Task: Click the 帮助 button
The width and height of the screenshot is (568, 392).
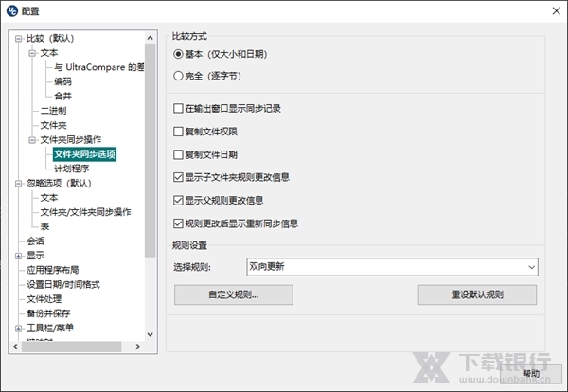Action: (x=531, y=373)
